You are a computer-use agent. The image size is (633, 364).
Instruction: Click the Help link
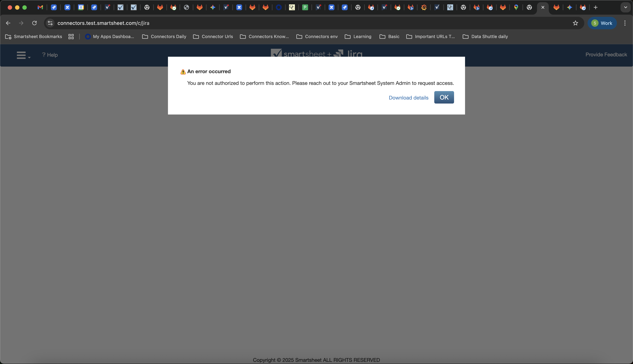coord(50,55)
